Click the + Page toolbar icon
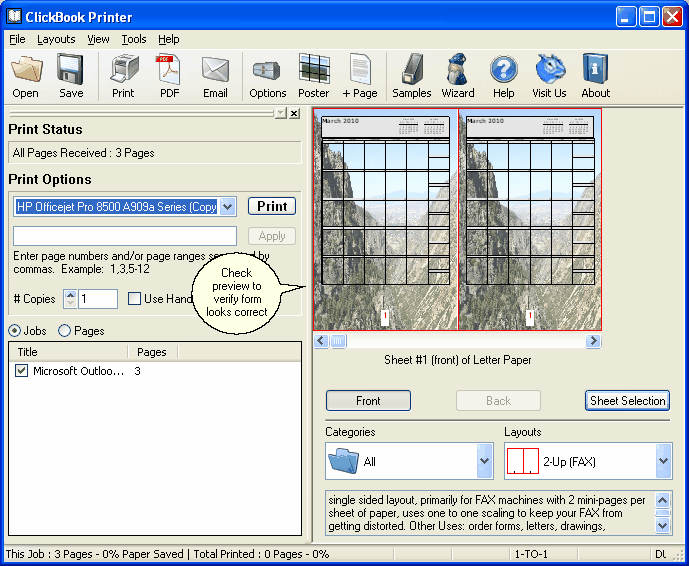This screenshot has width=689, height=566. (x=360, y=69)
